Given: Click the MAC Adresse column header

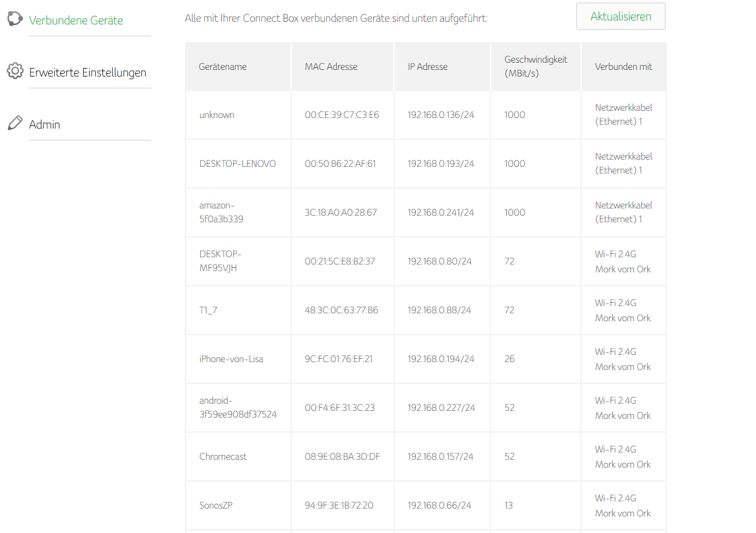Looking at the screenshot, I should coord(331,67).
